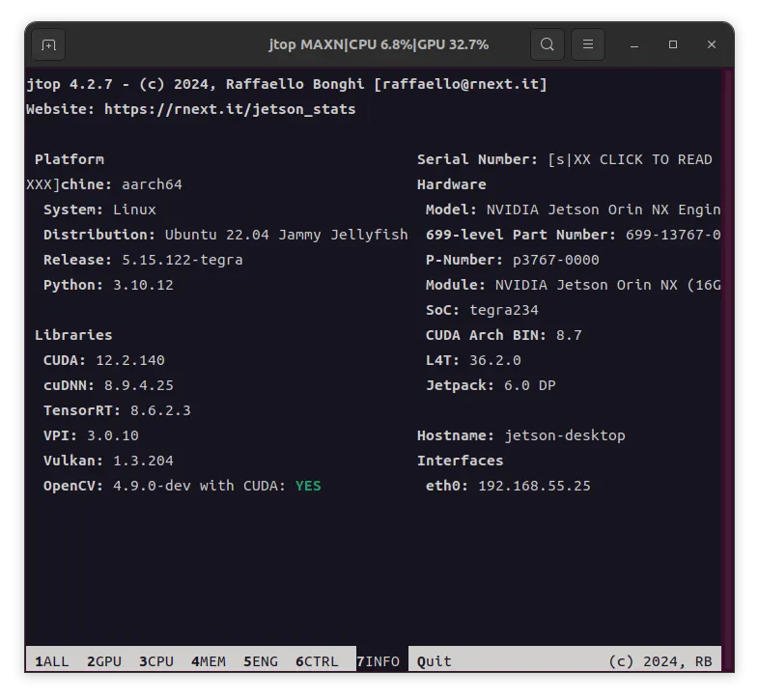The image size is (759, 700).
Task: Click the Platform section heading
Action: coord(70,159)
